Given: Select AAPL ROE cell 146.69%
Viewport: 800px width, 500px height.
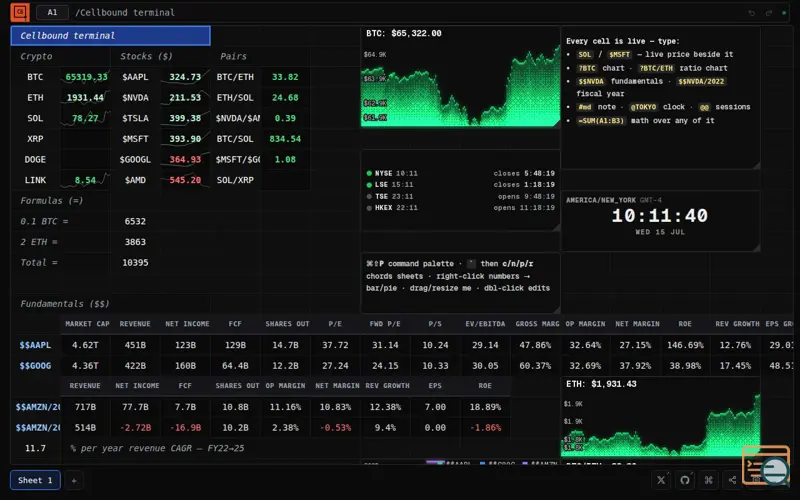Looking at the screenshot, I should pos(685,345).
